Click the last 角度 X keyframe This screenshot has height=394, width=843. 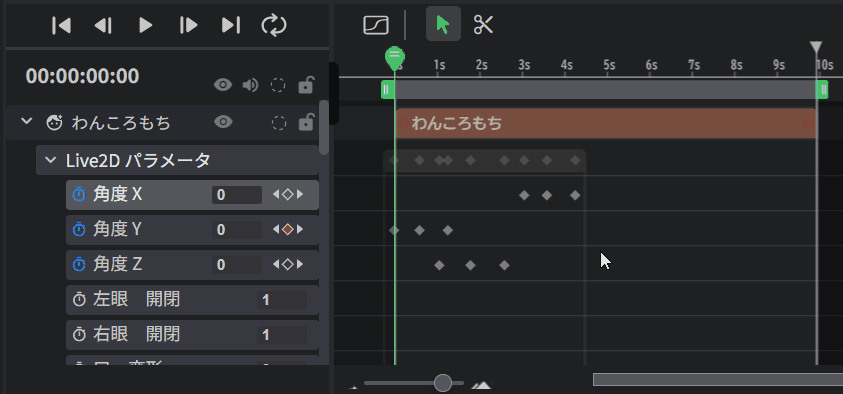575,195
